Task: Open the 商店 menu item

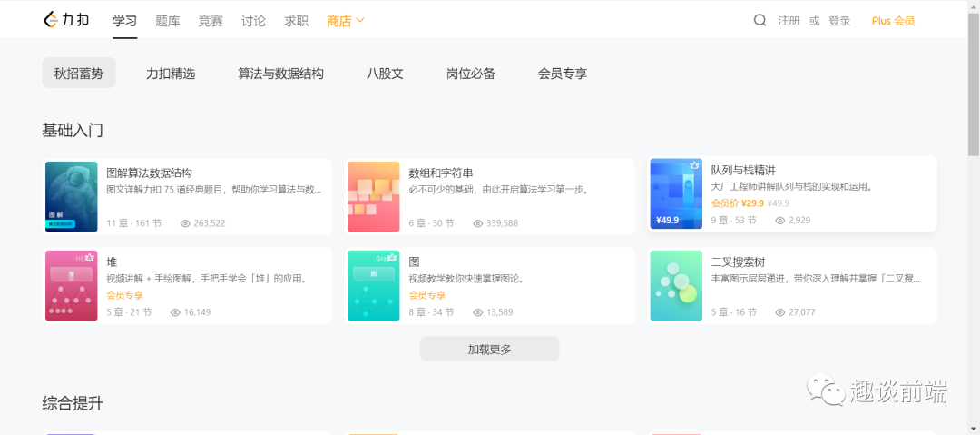Action: pos(339,21)
